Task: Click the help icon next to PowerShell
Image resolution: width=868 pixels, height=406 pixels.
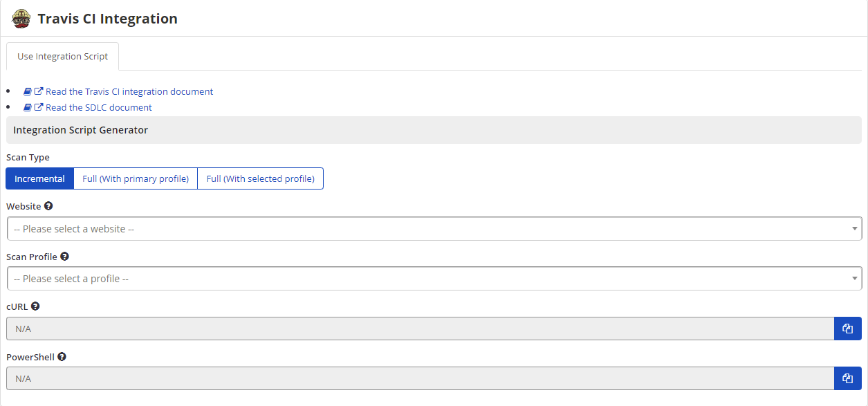Action: 61,356
